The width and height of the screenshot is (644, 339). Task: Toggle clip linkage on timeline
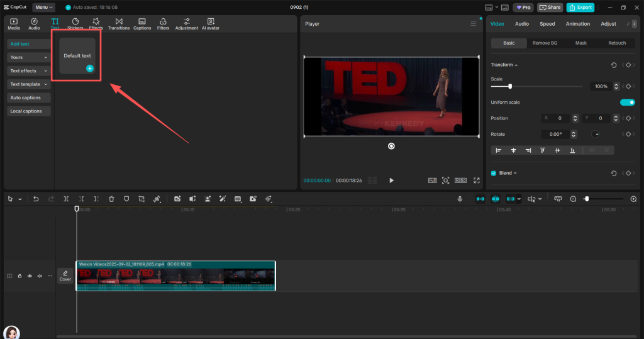pyautogui.click(x=511, y=199)
